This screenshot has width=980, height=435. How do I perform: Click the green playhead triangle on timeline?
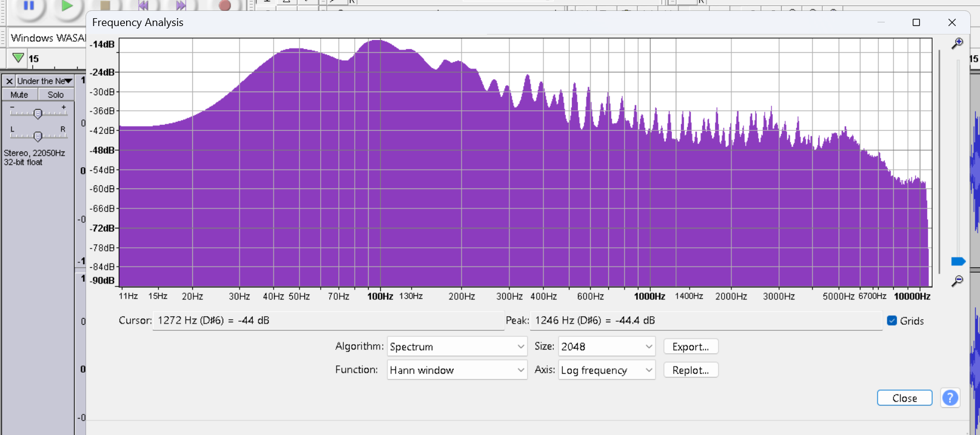[x=18, y=58]
